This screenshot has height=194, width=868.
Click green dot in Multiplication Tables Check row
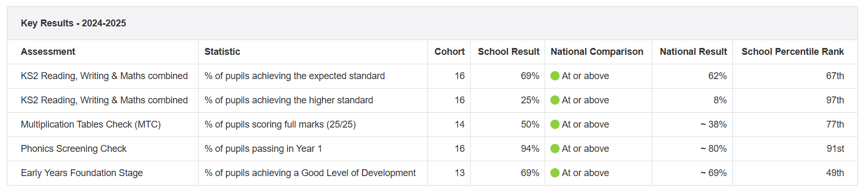[x=555, y=124]
